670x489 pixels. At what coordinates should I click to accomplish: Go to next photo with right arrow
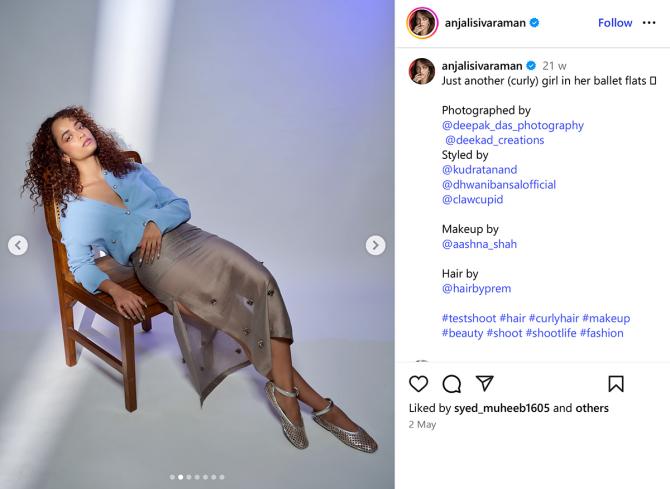point(375,245)
